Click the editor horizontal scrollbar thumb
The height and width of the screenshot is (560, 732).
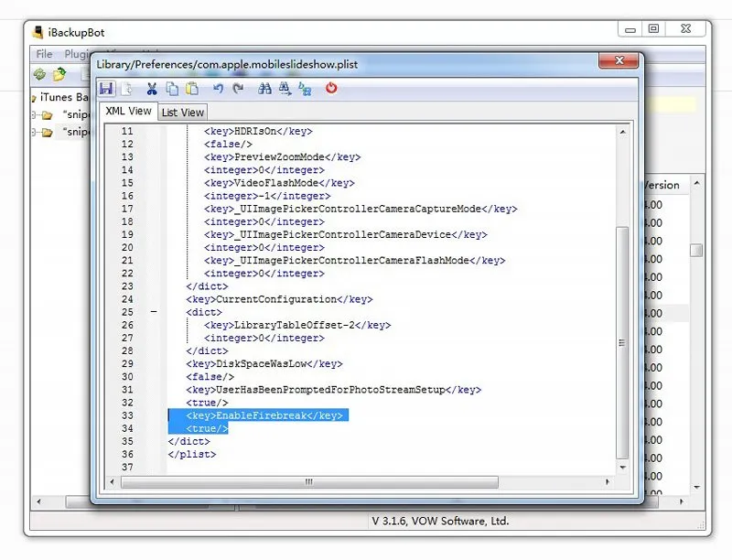309,481
